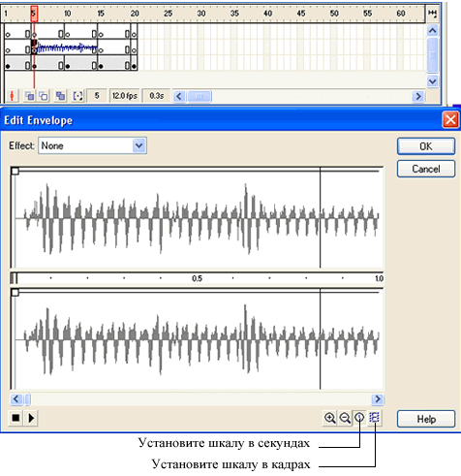This screenshot has height=476, width=461.
Task: Click the Center Frame button in timeline
Action: click(12, 96)
